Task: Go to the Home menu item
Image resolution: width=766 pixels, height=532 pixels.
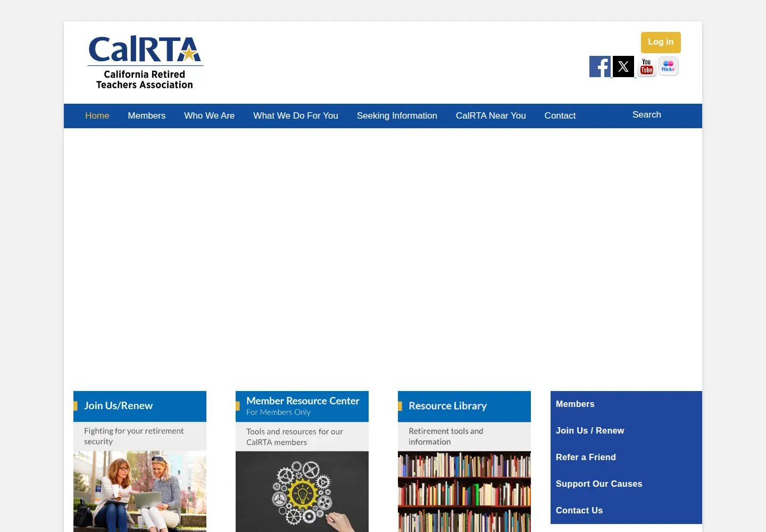Action: click(x=97, y=116)
